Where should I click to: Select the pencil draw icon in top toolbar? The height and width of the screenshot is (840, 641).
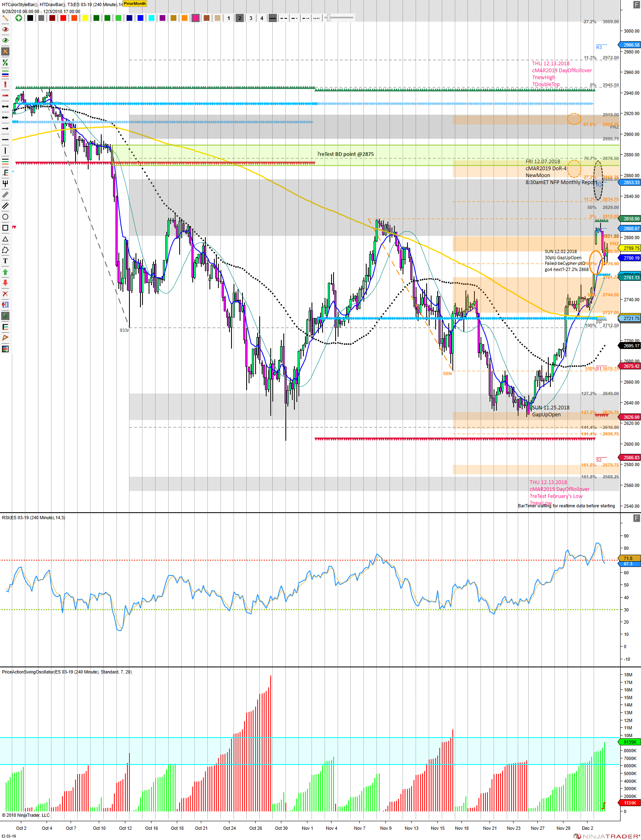(5, 18)
